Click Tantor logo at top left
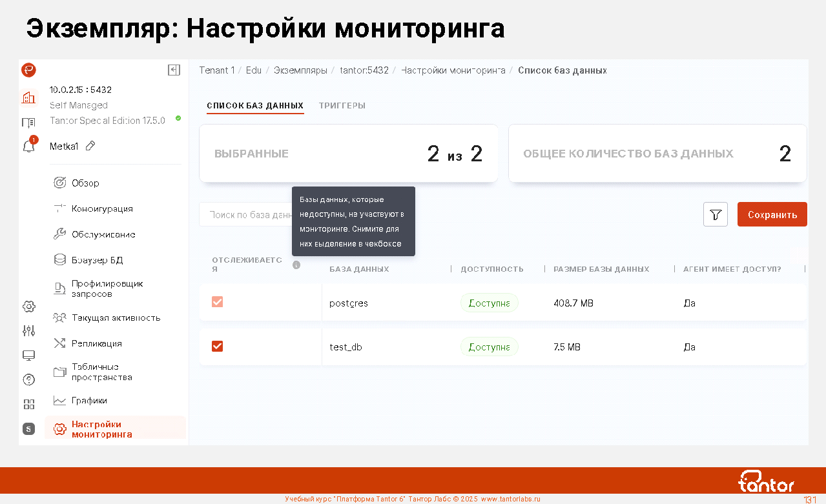The width and height of the screenshot is (826, 504). (x=28, y=70)
